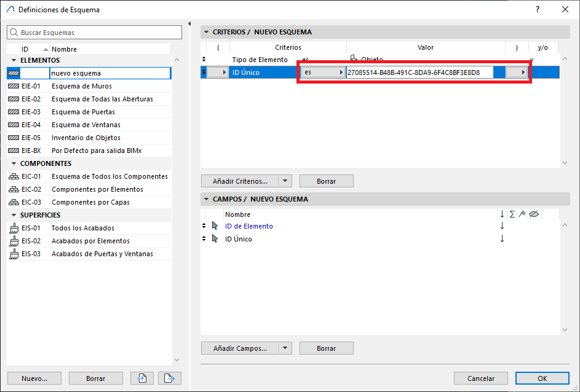Click the Nuevo... button

tap(34, 378)
